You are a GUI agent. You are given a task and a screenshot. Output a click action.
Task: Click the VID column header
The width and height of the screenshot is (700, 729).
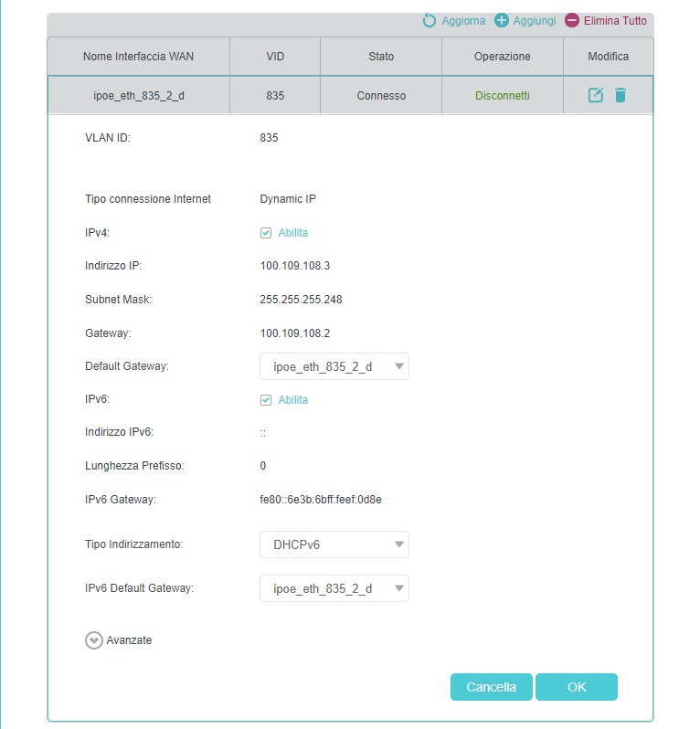tap(275, 57)
